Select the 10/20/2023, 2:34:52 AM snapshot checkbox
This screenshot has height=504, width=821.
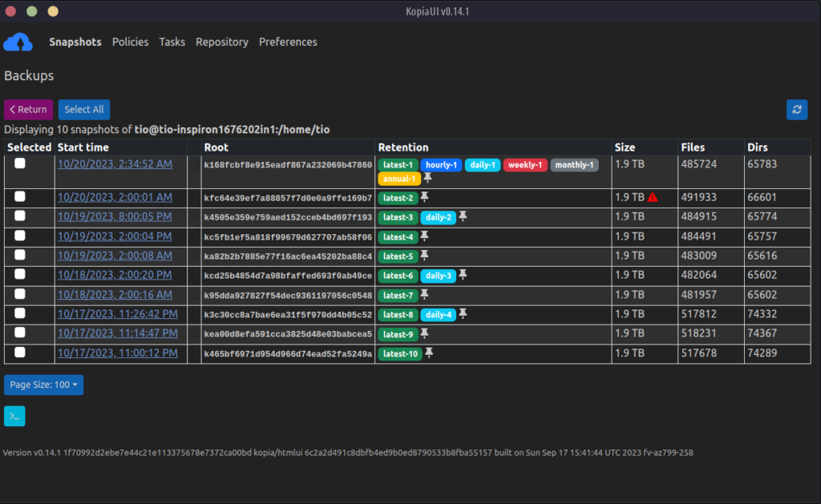pyautogui.click(x=20, y=163)
